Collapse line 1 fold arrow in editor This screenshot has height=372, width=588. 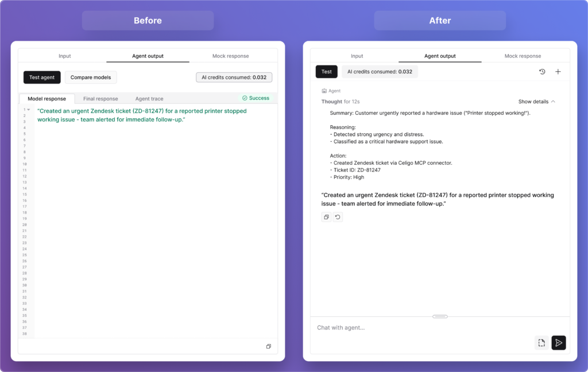pyautogui.click(x=29, y=109)
